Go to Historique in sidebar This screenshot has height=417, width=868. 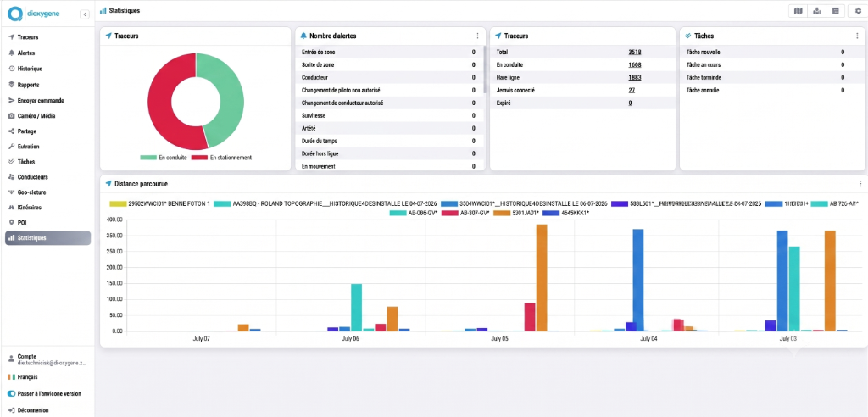tap(47, 69)
